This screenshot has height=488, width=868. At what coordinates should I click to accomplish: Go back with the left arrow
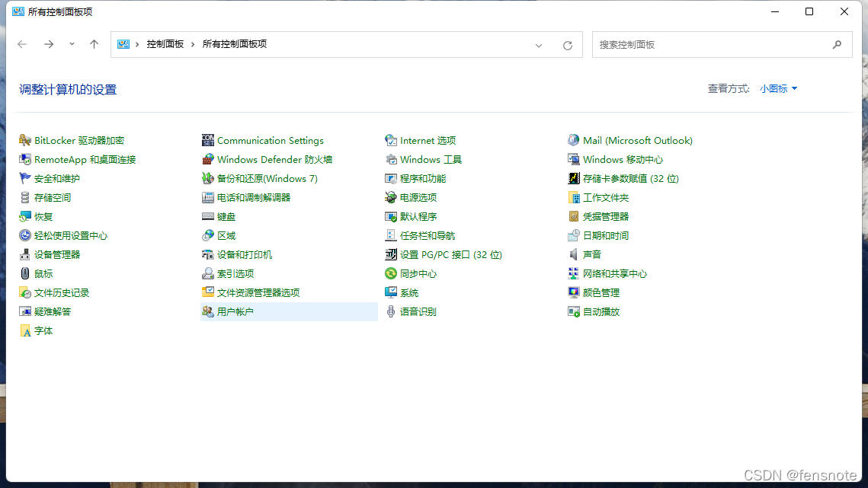pos(22,44)
